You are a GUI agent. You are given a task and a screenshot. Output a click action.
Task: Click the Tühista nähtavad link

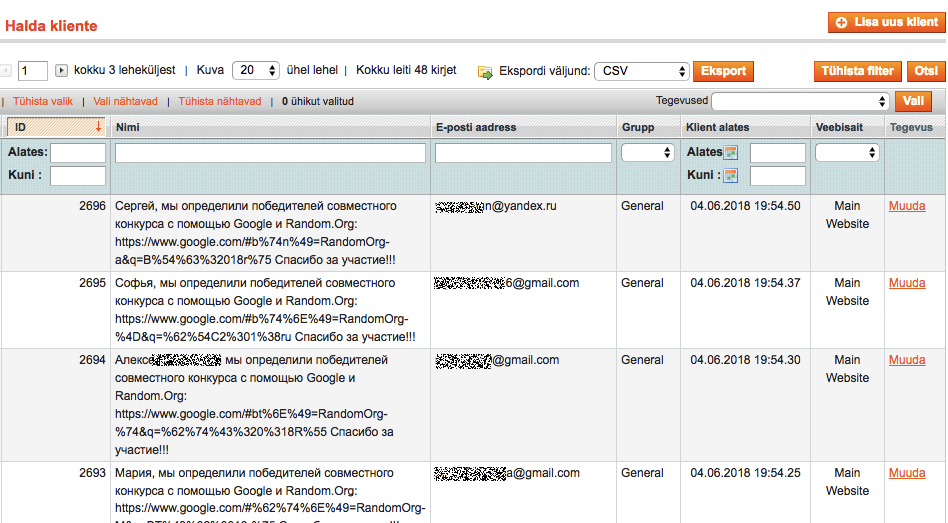[219, 102]
